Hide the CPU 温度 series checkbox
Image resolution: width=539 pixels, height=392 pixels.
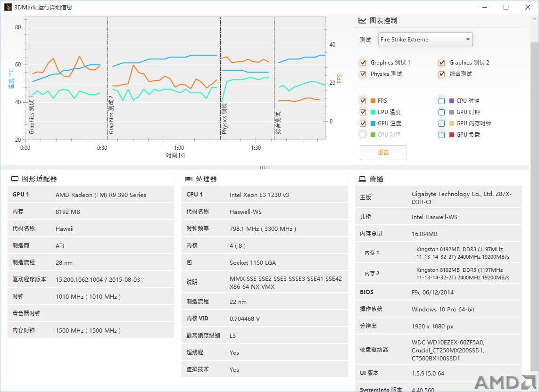[363, 112]
